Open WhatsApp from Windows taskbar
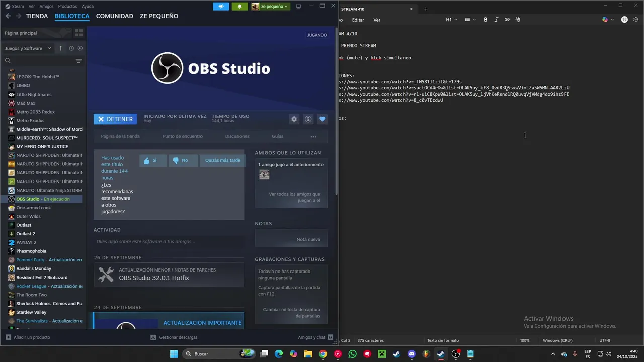The image size is (644, 362). [x=352, y=354]
